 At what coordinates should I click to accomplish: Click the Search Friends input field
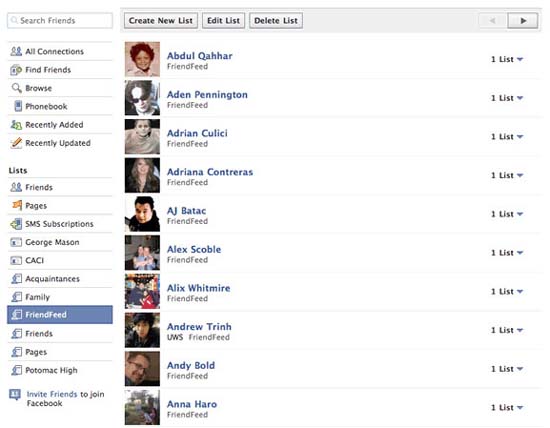click(x=60, y=20)
